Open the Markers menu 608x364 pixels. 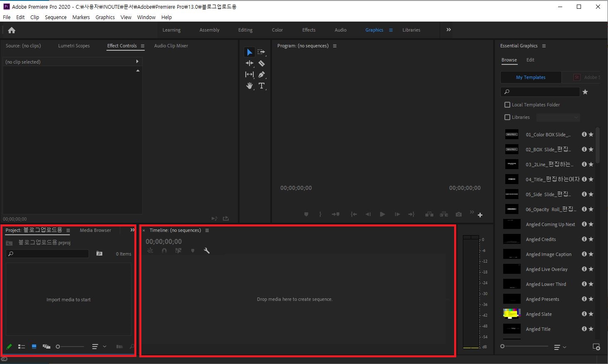pos(81,17)
